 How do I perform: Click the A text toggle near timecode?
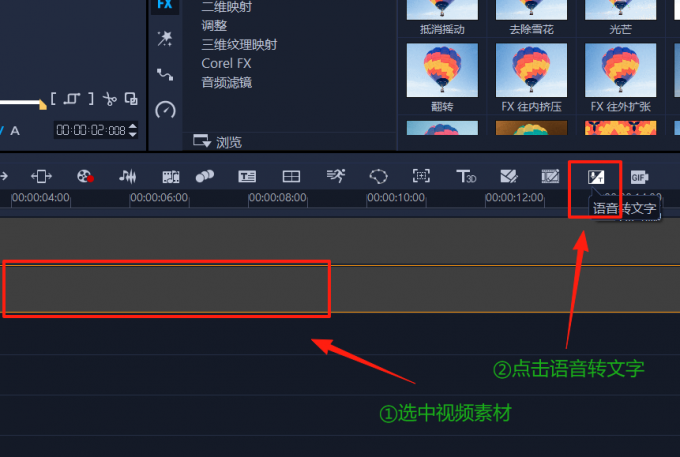coord(15,131)
